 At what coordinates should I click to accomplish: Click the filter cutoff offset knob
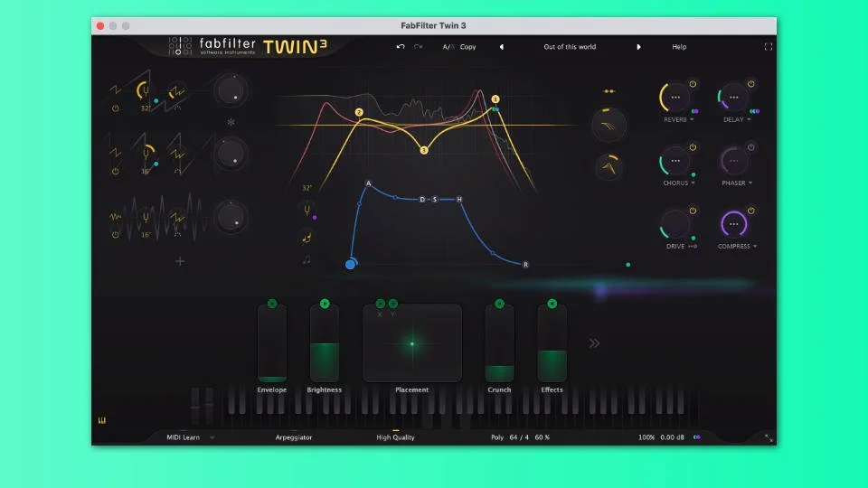point(609,125)
